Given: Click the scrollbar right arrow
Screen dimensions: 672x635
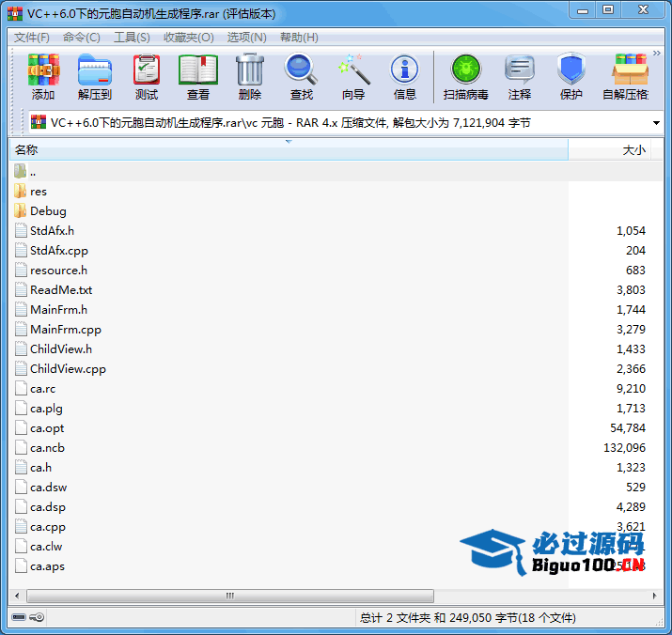Looking at the screenshot, I should 654,596.
